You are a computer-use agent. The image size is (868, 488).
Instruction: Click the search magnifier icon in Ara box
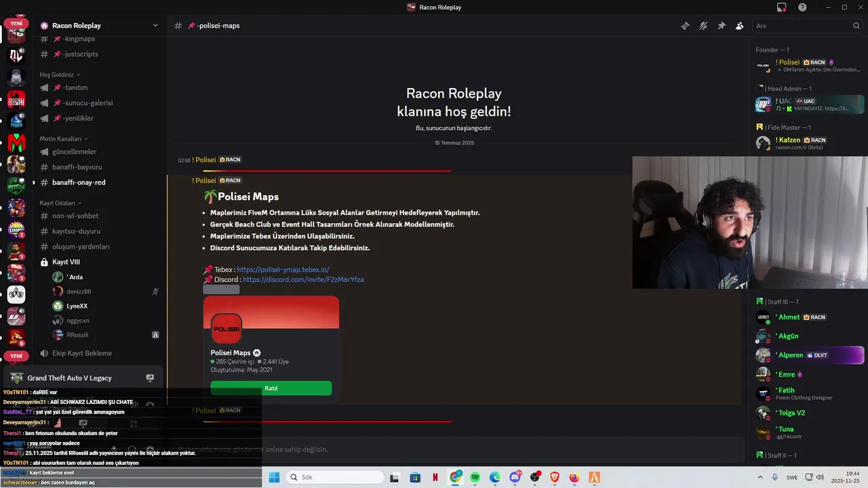[856, 26]
